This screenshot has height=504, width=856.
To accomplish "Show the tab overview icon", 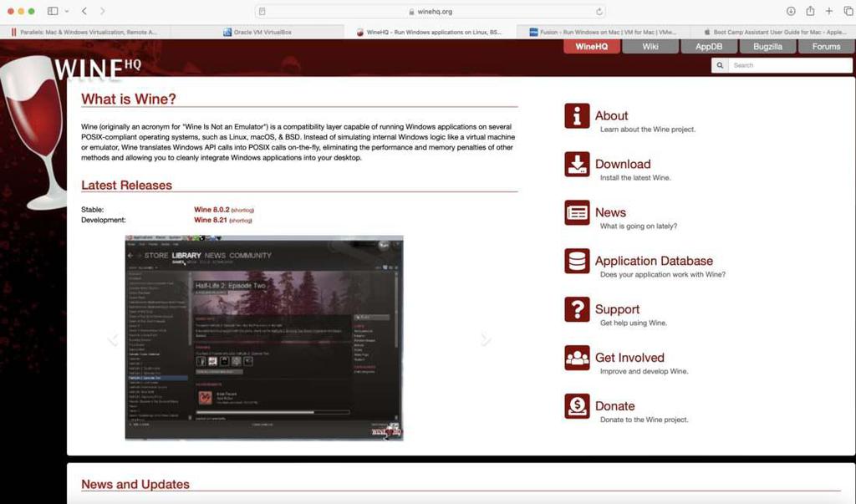I will pos(848,11).
